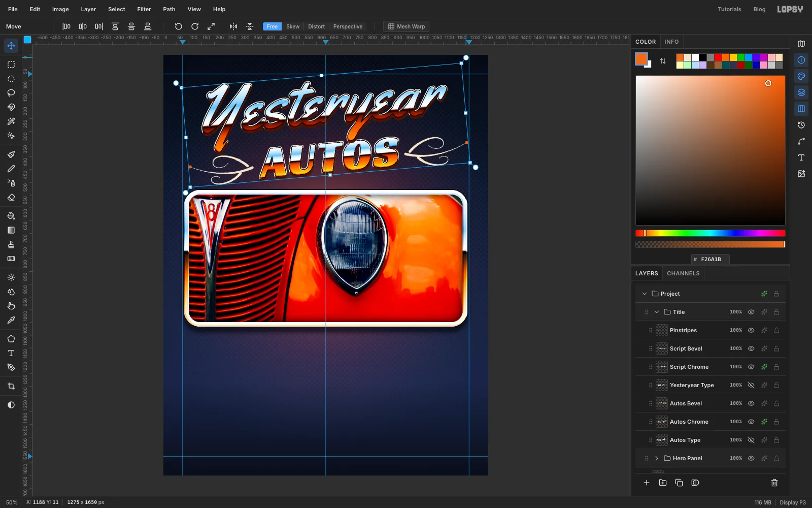Add a layer mask
Screen dimensions: 812x508
[695, 483]
